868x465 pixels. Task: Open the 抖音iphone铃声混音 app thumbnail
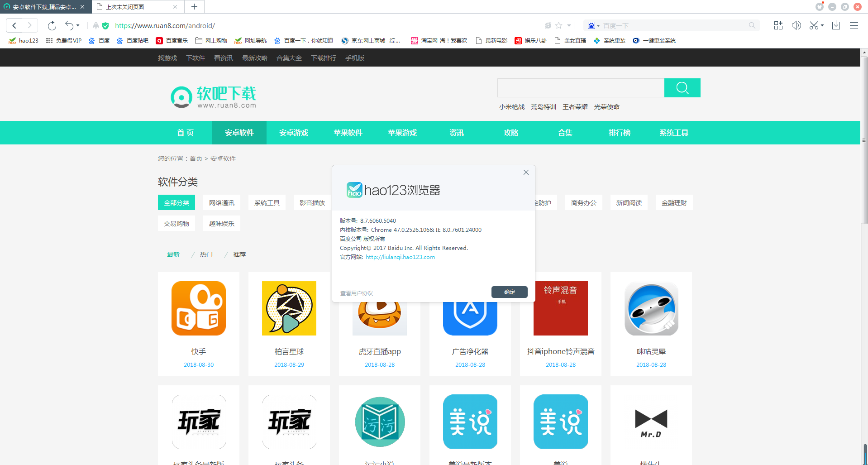561,308
